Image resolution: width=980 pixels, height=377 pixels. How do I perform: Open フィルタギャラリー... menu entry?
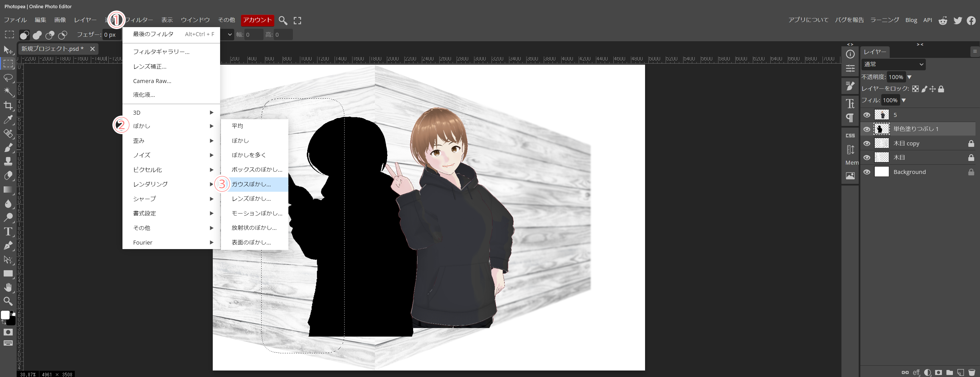[x=161, y=52]
